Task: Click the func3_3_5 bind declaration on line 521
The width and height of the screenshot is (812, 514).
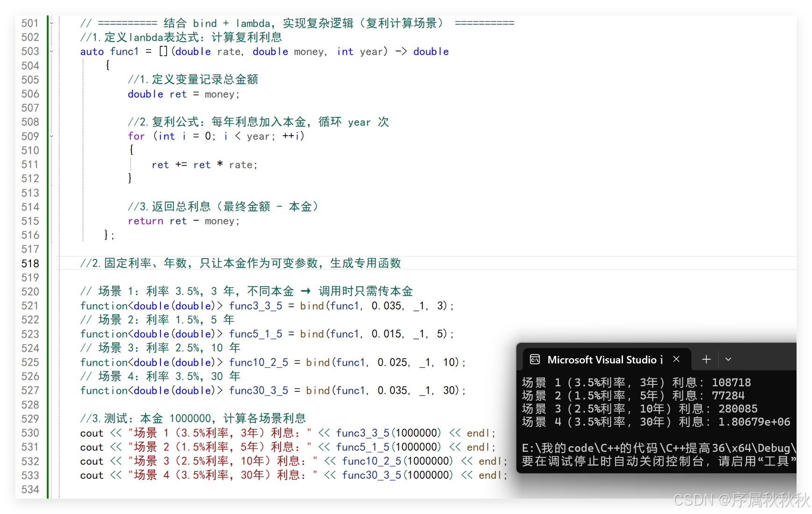Action: tap(267, 306)
